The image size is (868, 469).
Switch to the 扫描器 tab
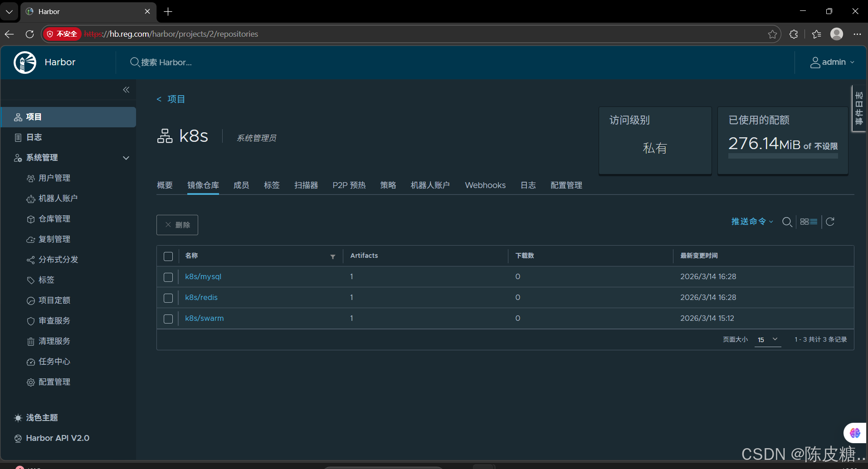[306, 185]
